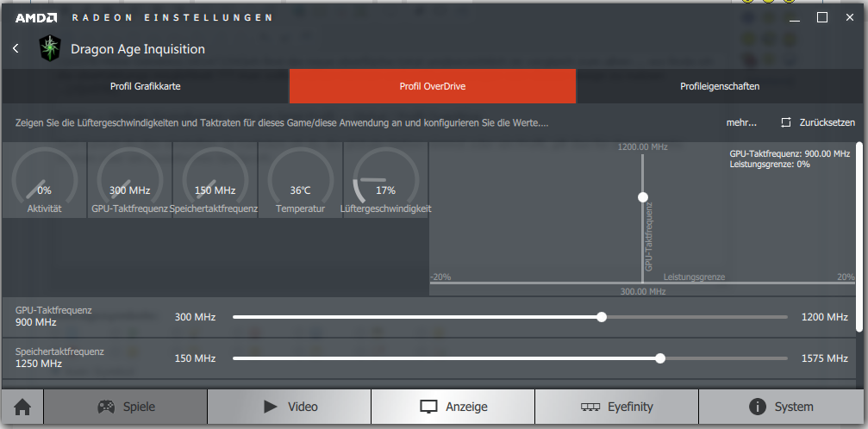Image resolution: width=868 pixels, height=429 pixels.
Task: Maximize the Radeon Einstellungen window
Action: [x=822, y=18]
